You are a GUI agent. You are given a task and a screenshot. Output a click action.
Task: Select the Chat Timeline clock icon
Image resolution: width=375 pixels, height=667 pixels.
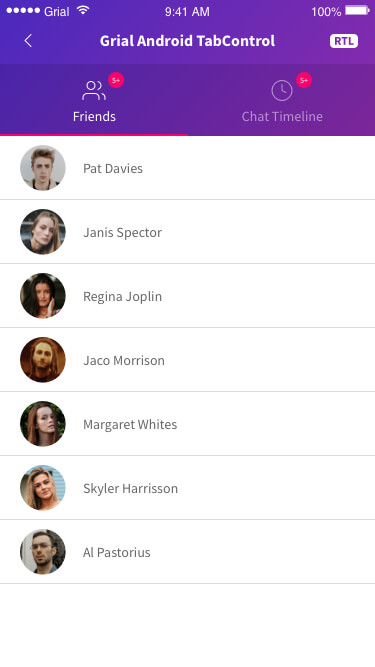pos(282,91)
